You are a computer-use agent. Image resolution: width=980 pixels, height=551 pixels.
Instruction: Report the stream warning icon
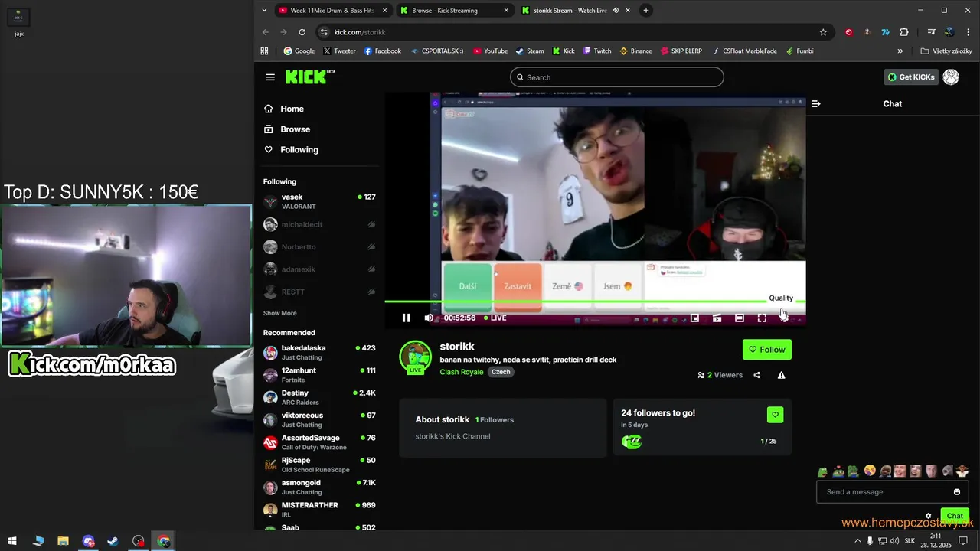click(781, 375)
